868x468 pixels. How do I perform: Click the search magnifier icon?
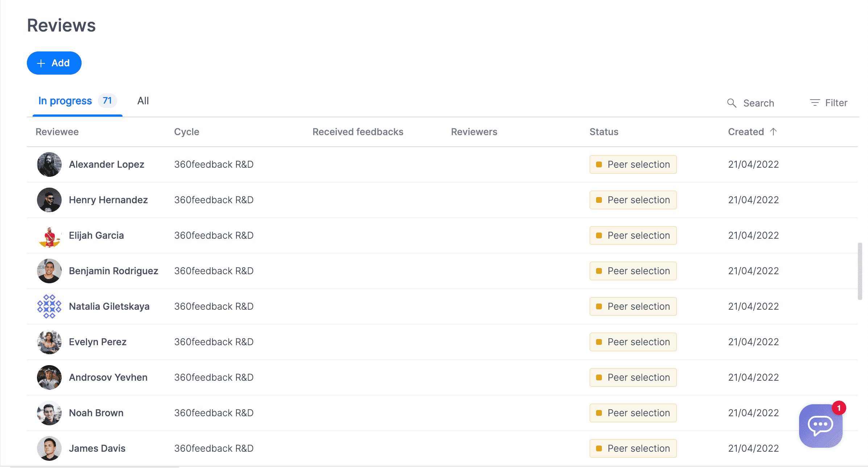tap(732, 103)
